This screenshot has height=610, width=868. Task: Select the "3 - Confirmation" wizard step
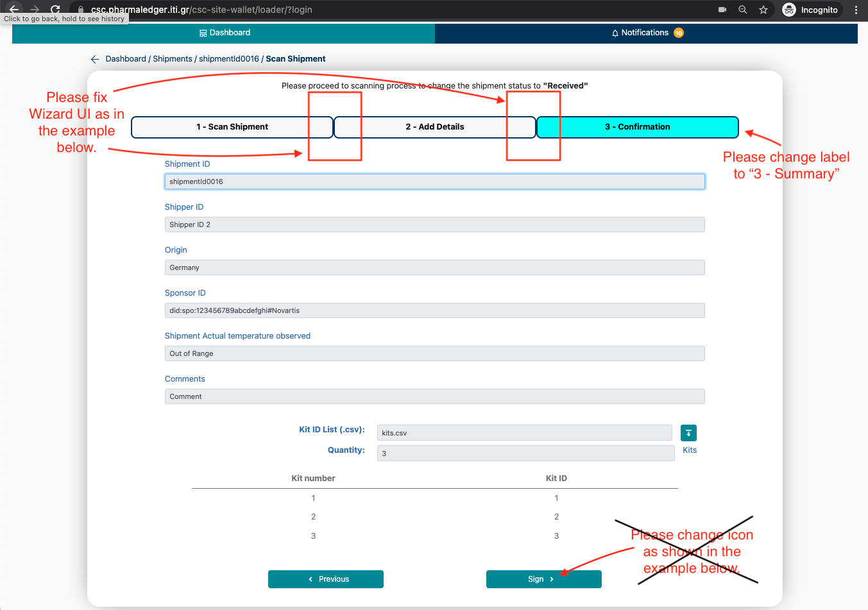(x=638, y=126)
